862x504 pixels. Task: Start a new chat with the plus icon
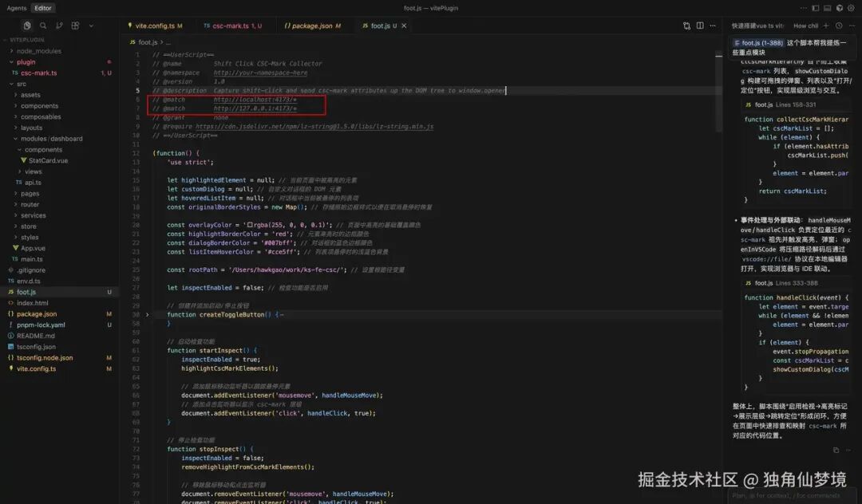pyautogui.click(x=826, y=26)
